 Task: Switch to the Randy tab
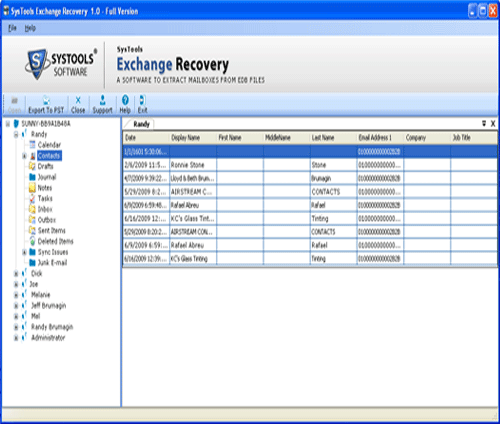click(x=141, y=124)
